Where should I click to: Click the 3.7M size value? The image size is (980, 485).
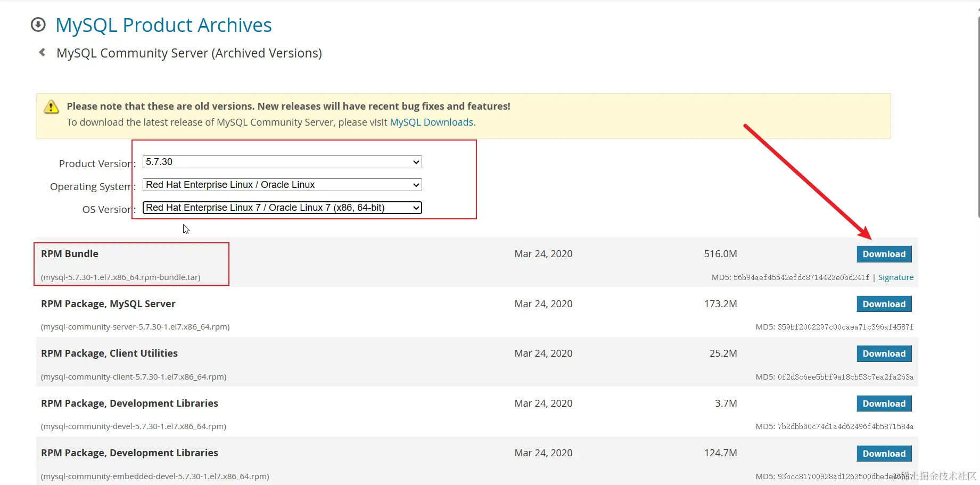click(726, 404)
